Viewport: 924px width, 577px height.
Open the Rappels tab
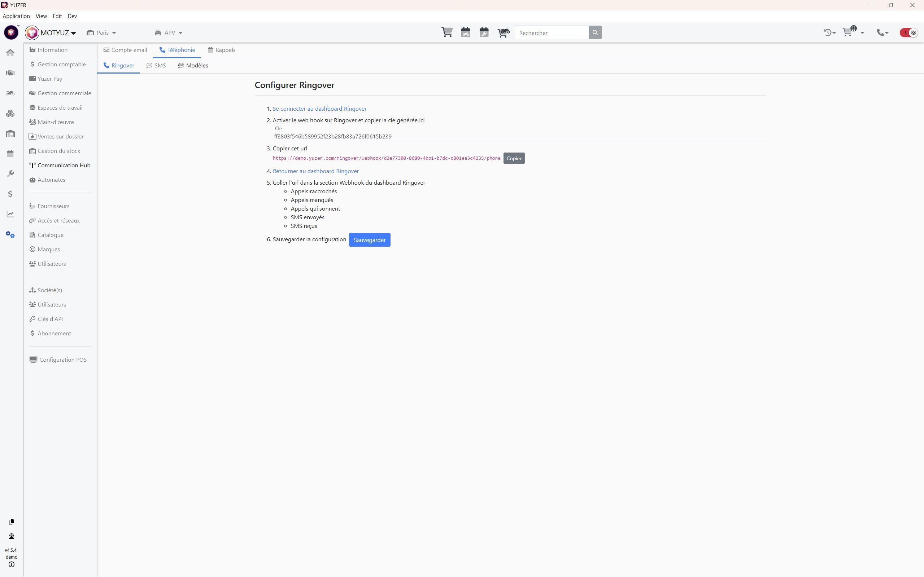[x=222, y=50]
